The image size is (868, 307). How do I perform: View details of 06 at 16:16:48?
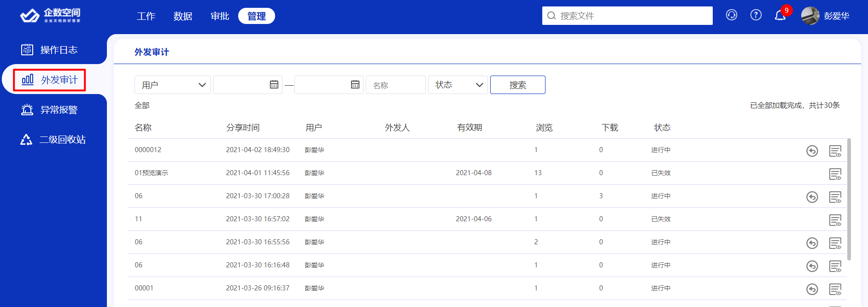(835, 266)
